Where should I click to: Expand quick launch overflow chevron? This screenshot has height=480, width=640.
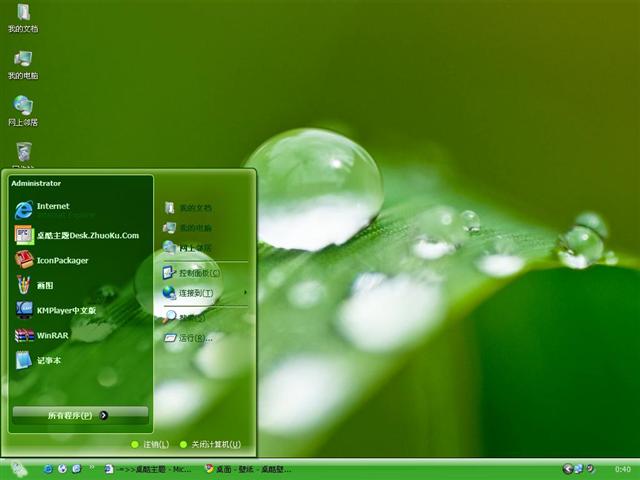(92, 467)
